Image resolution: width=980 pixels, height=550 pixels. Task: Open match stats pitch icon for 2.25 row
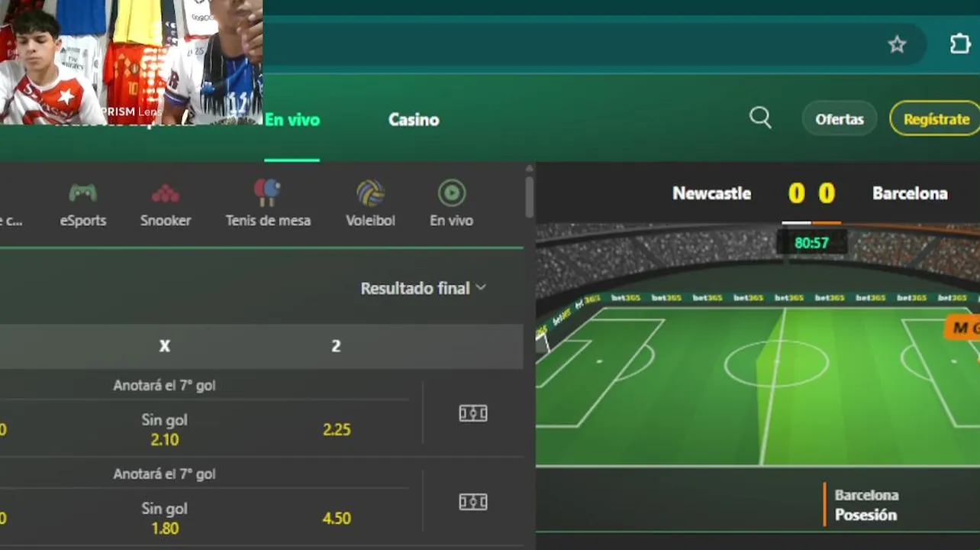click(x=473, y=413)
